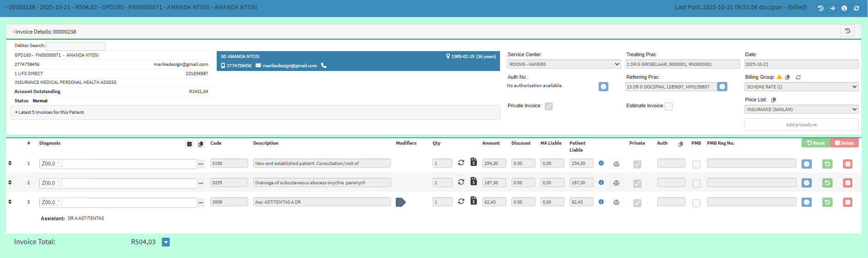Tick the Estimate Invoice checkbox
The image size is (868, 258).
tap(668, 106)
